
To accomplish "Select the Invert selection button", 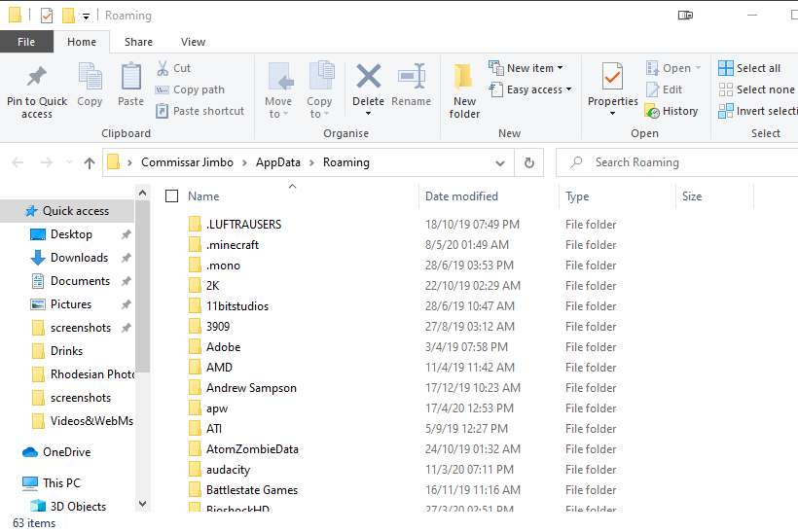I will [x=757, y=111].
